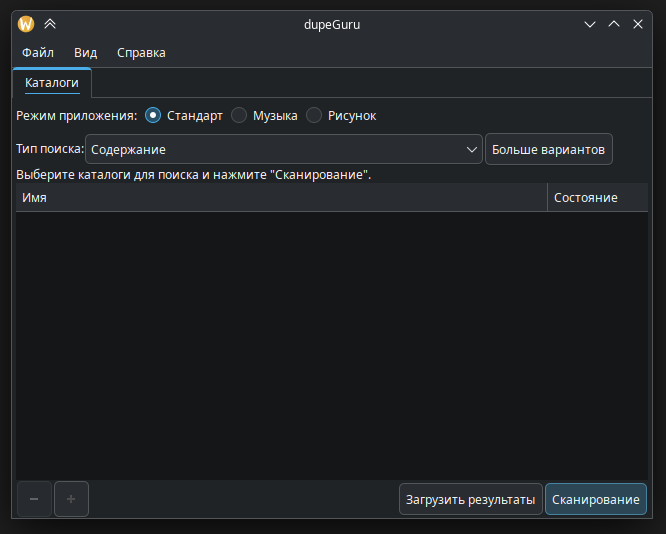Switch to the Каталоги tab
The height and width of the screenshot is (534, 666).
(x=52, y=83)
